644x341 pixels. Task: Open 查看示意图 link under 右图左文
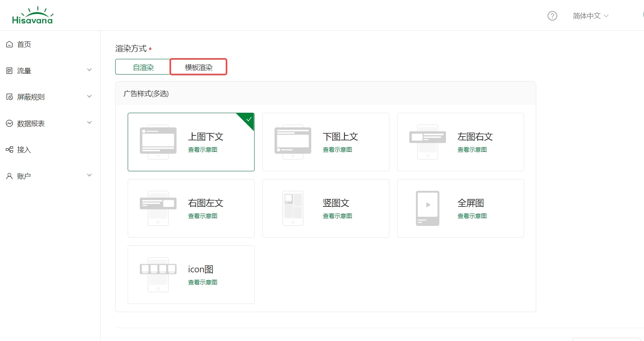[203, 216]
